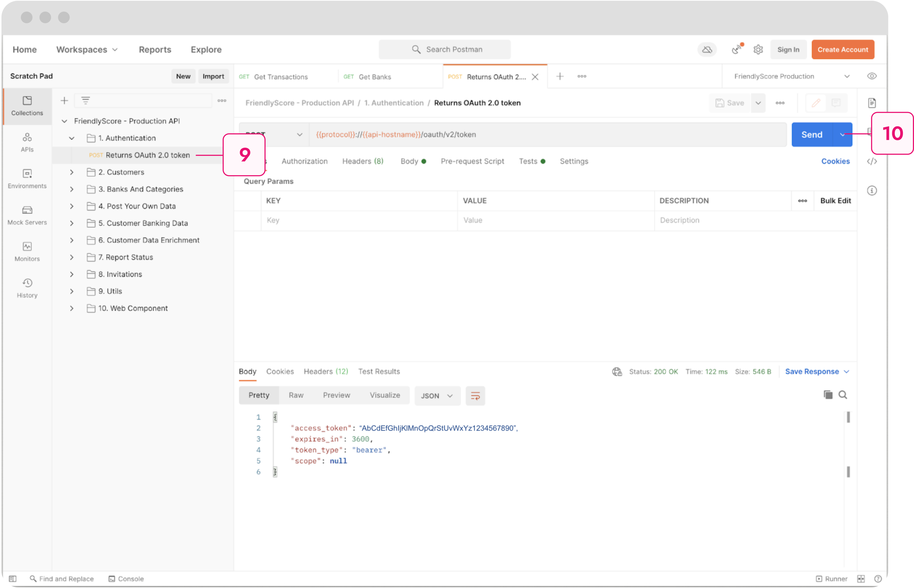Click the query param Key field

point(359,220)
